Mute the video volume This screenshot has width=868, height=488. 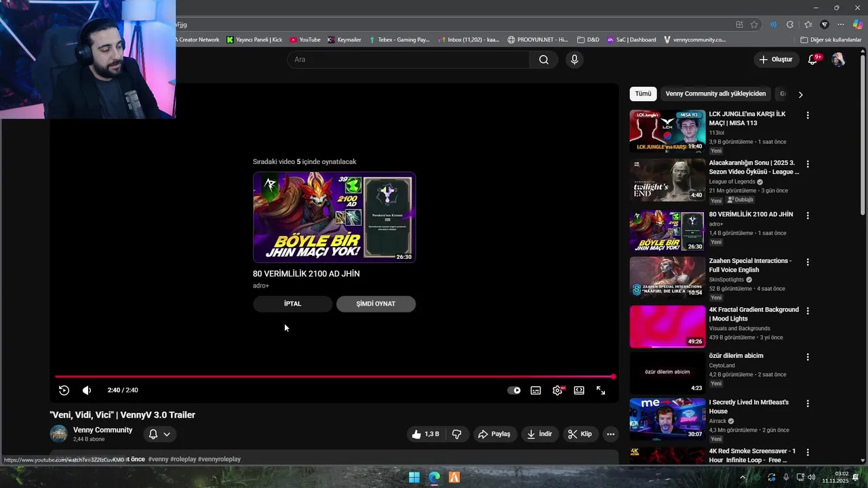point(87,390)
